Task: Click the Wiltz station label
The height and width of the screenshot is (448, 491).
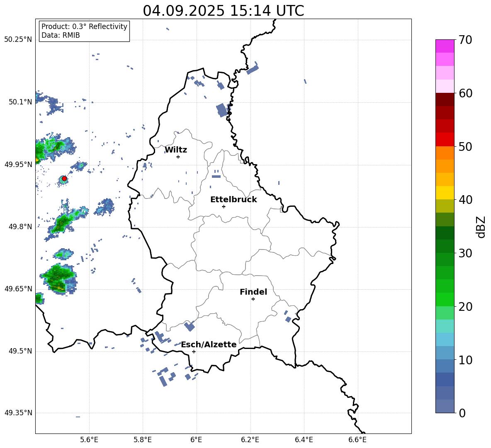Action: click(x=176, y=150)
